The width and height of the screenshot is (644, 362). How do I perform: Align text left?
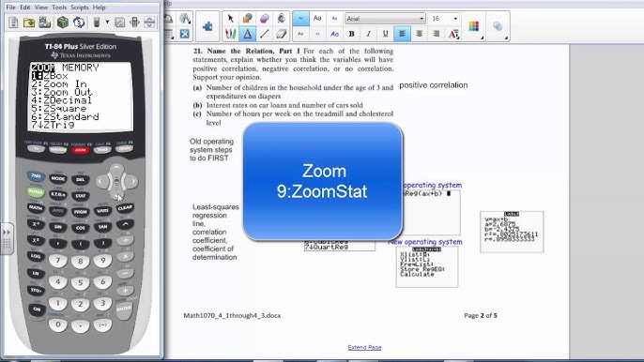pyautogui.click(x=402, y=34)
